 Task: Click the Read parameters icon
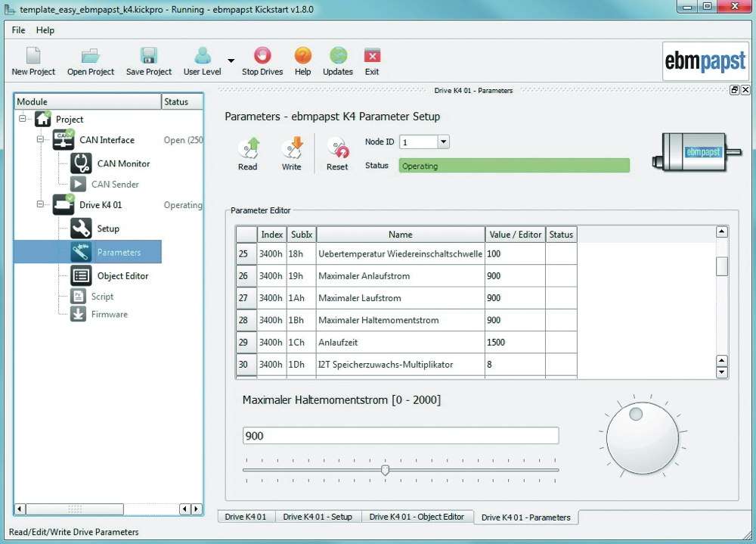pyautogui.click(x=248, y=148)
